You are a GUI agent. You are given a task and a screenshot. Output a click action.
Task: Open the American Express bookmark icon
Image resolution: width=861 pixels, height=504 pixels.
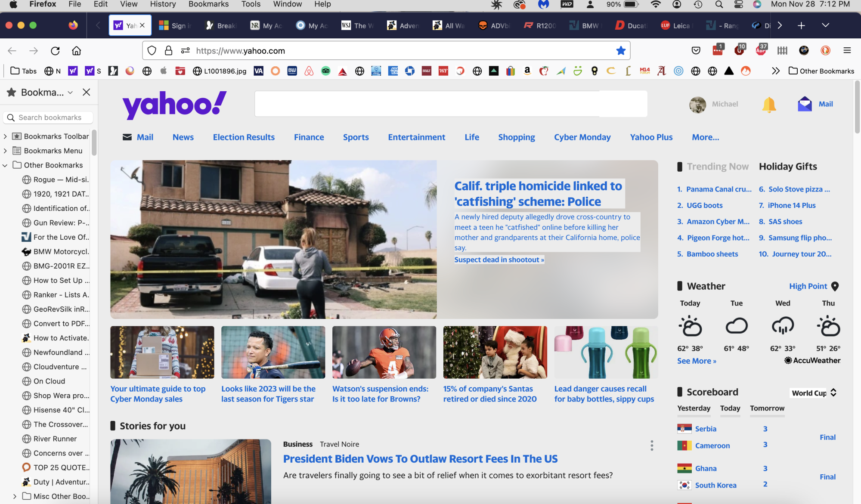393,71
